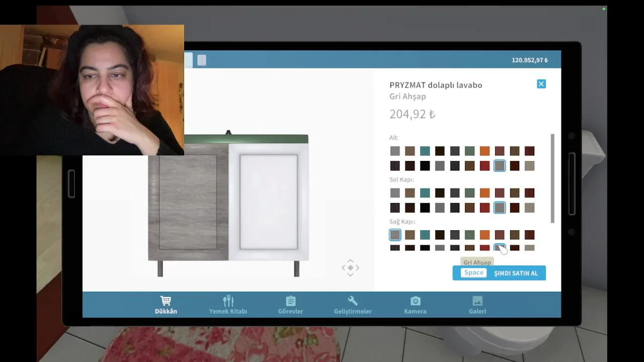Pick the orange swatch under Alt
Screen dimensions: 644x362
coord(485,151)
